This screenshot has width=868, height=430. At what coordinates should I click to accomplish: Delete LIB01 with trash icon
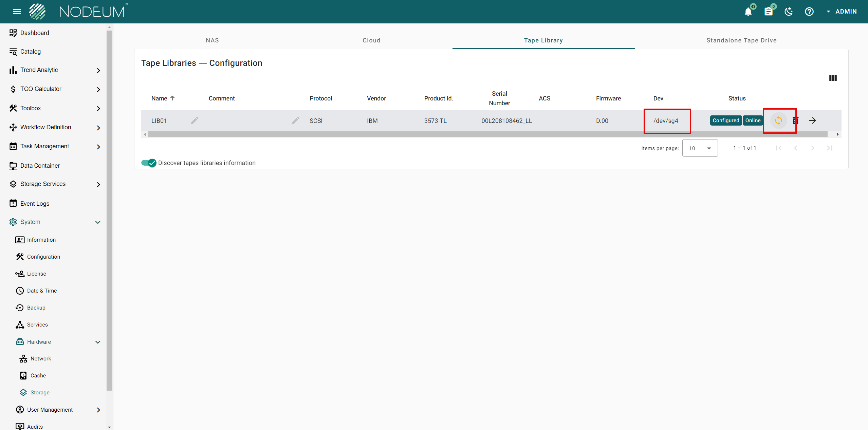point(795,120)
